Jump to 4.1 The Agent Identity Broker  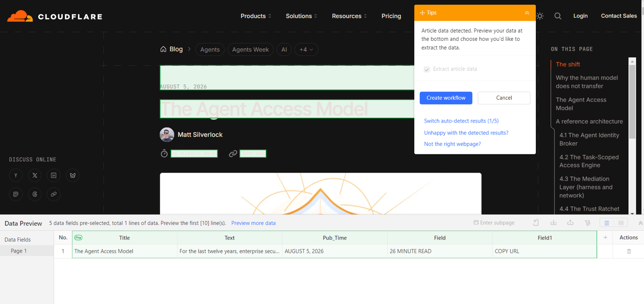pyautogui.click(x=589, y=139)
